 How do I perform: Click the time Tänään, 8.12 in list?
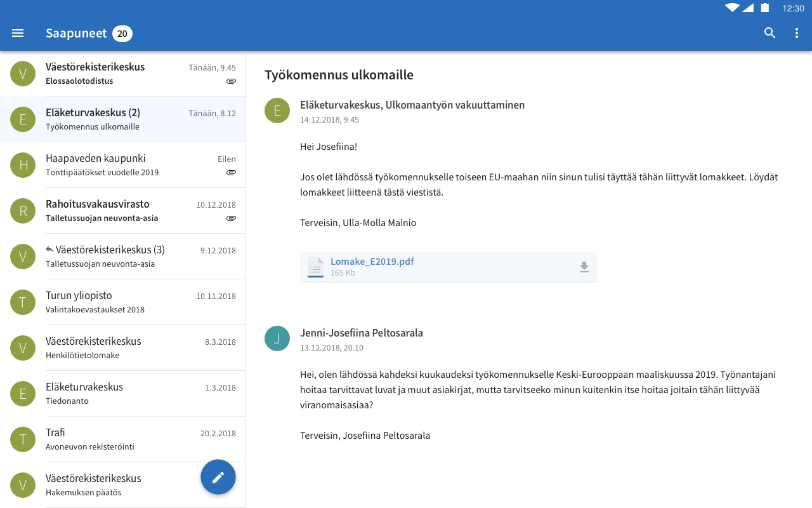pyautogui.click(x=212, y=114)
